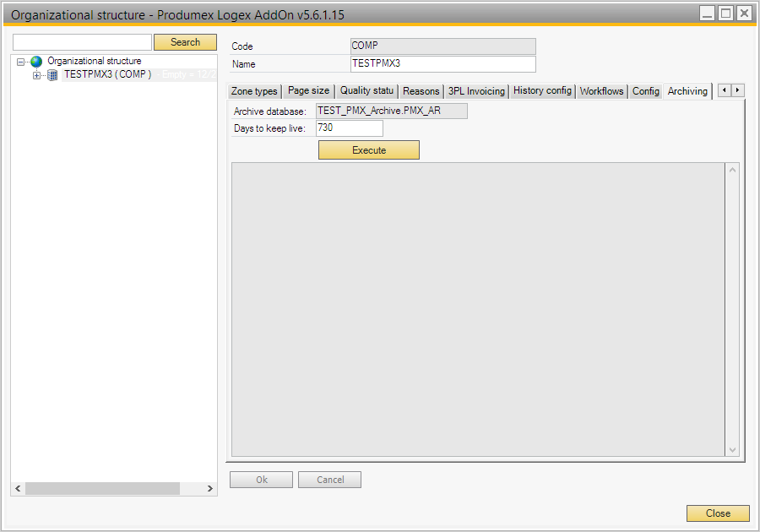Switch to the Zone types tab

tap(254, 91)
